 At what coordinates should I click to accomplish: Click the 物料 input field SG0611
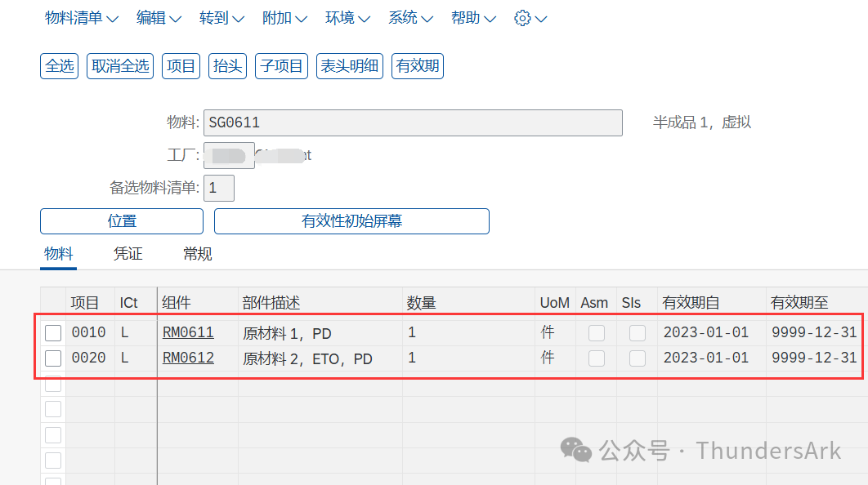[x=413, y=123]
